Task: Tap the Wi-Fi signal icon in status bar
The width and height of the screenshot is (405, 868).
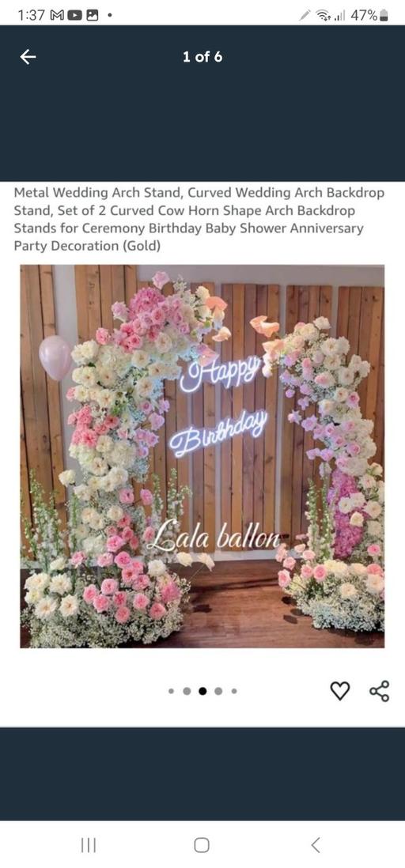Action: [323, 16]
